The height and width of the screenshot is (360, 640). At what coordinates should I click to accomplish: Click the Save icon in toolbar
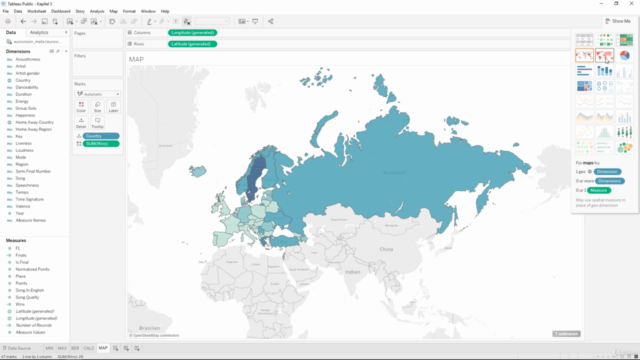[44, 21]
